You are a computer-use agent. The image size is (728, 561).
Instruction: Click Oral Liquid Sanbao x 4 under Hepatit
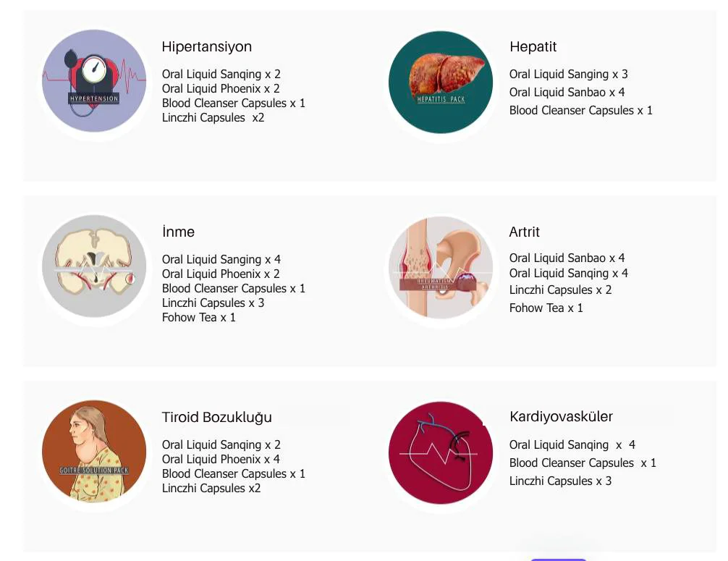pos(567,93)
